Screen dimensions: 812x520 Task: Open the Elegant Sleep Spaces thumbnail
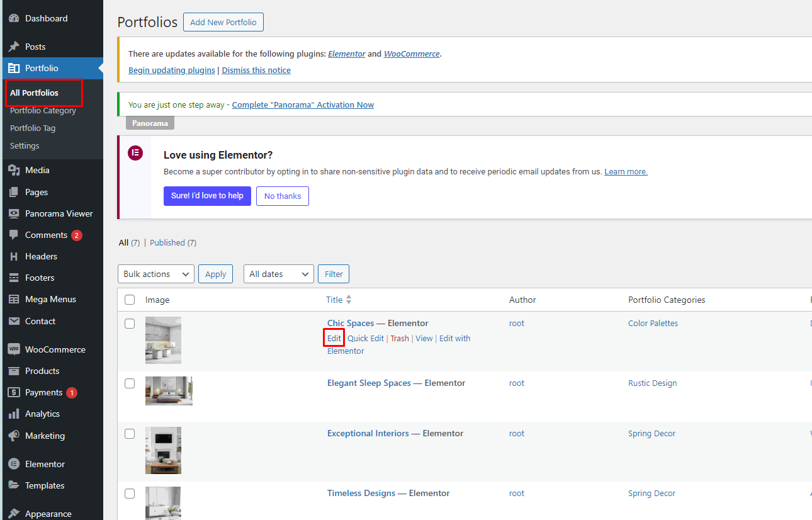(169, 390)
